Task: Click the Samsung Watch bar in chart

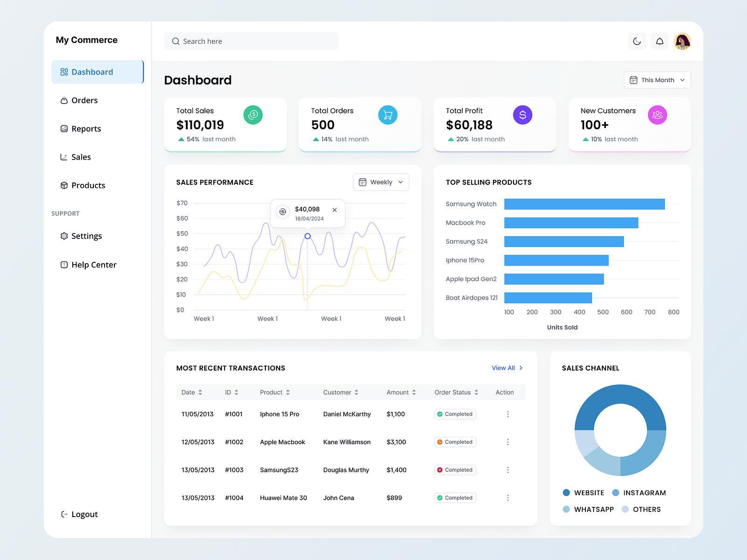Action: [585, 204]
